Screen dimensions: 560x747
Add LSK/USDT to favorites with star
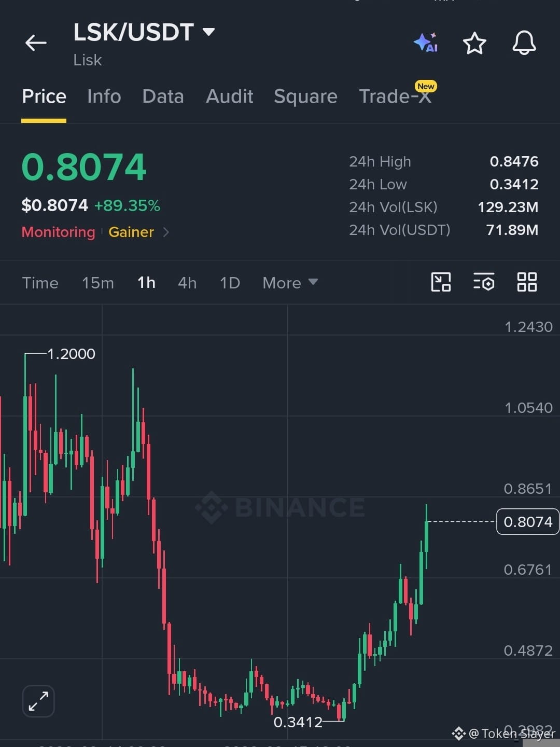(x=474, y=43)
